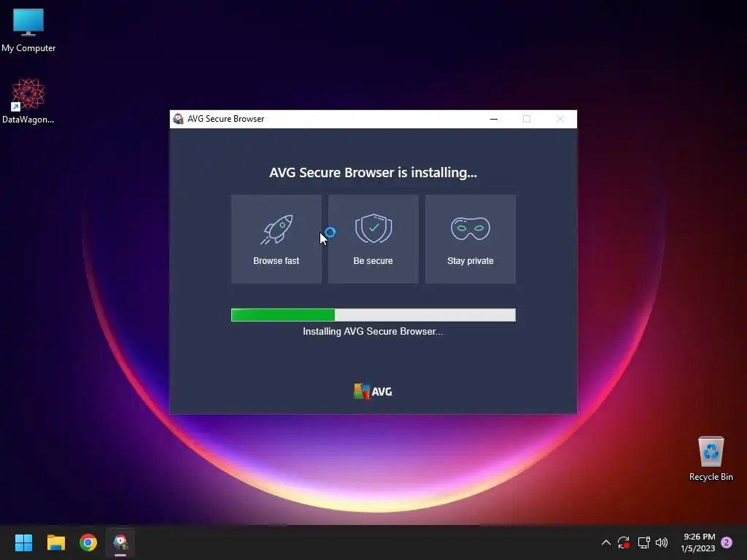
Task: Click the 'Stay private' label
Action: [x=471, y=261]
